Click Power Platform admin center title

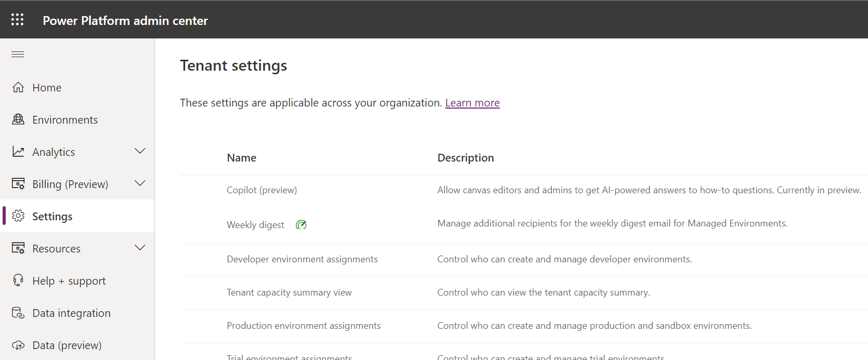(x=125, y=20)
